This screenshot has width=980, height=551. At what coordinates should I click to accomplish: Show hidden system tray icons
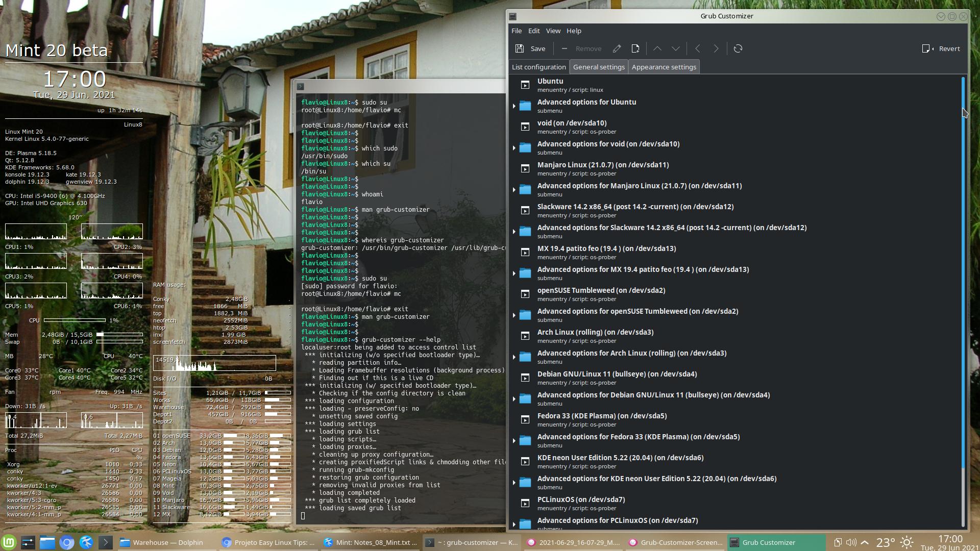[x=865, y=542]
